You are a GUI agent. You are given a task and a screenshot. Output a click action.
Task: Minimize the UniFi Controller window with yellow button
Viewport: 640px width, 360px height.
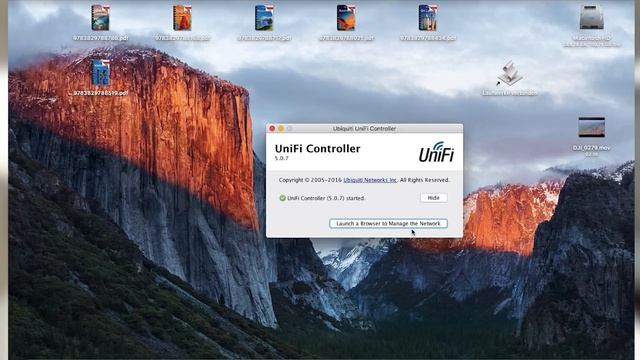[281, 129]
